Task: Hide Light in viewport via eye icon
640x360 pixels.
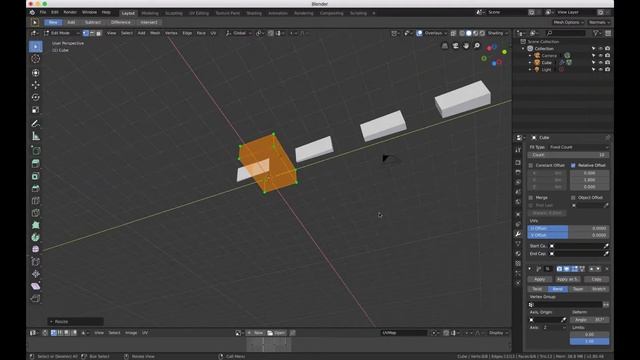Action: (600, 69)
